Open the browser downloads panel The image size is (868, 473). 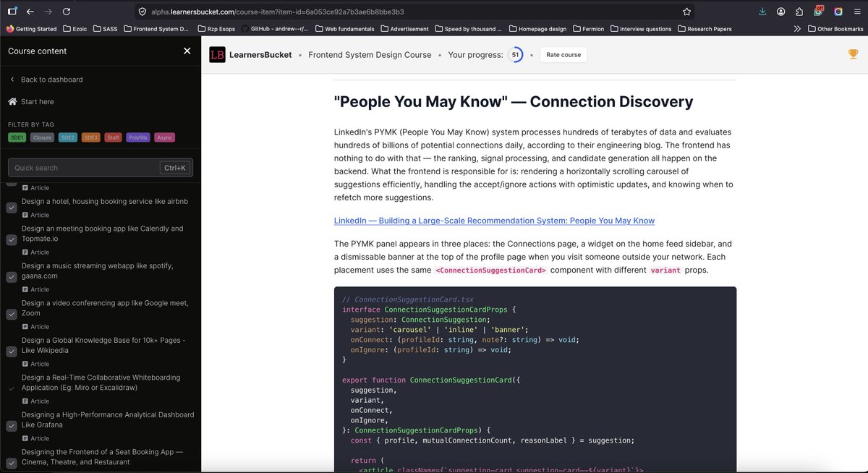pyautogui.click(x=763, y=12)
